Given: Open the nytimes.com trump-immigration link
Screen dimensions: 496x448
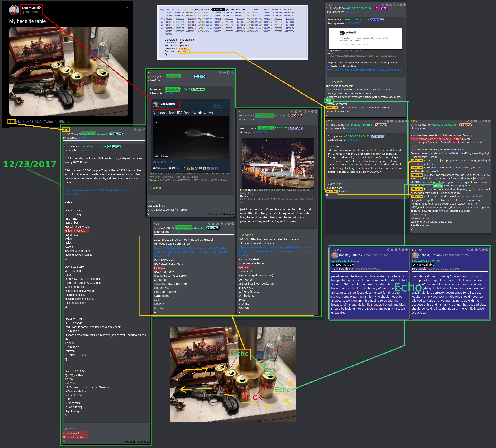Looking at the screenshot, I should point(97,193).
